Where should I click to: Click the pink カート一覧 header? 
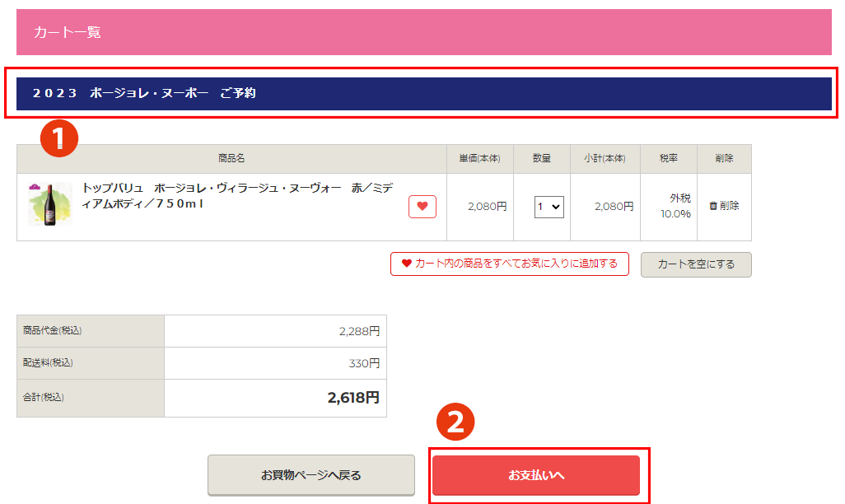click(x=423, y=32)
